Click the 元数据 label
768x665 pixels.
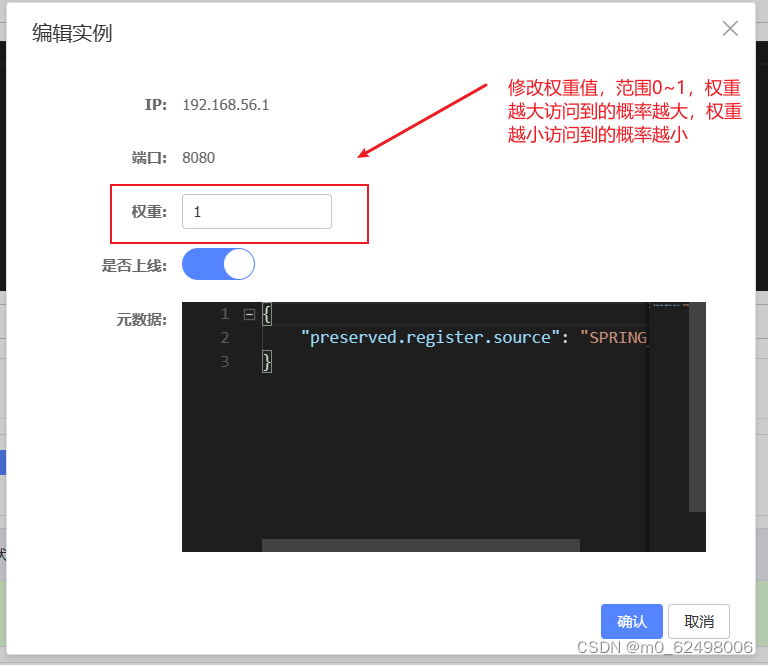(x=142, y=320)
